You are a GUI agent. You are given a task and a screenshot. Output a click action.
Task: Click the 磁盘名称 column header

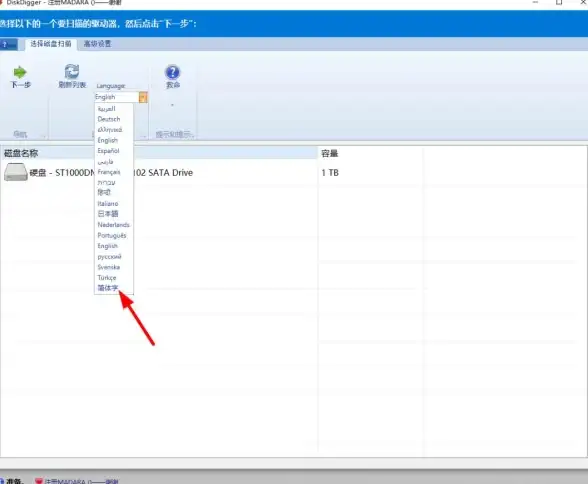(x=159, y=153)
